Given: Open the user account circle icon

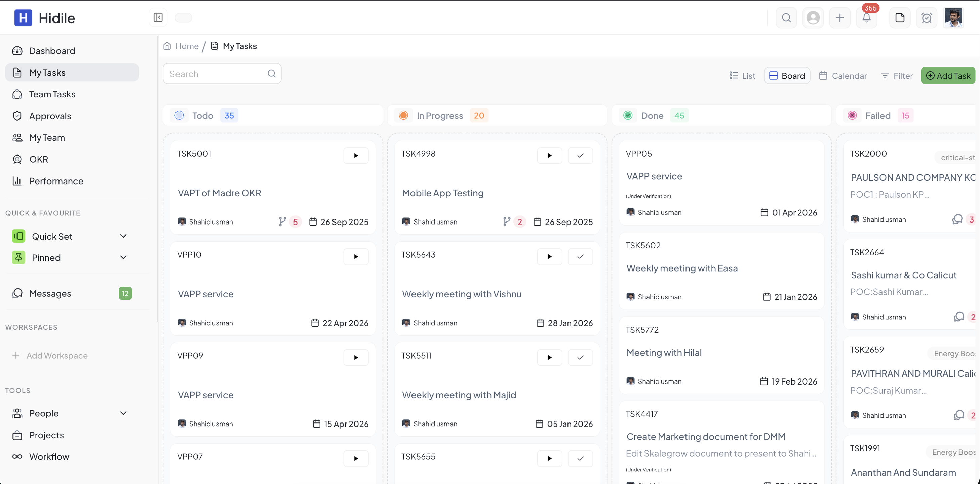Looking at the screenshot, I should [x=813, y=17].
